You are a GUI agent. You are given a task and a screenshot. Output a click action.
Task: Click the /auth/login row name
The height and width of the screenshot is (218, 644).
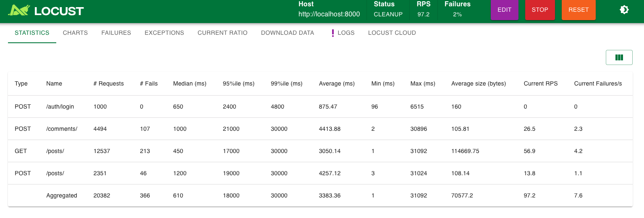tap(60, 106)
